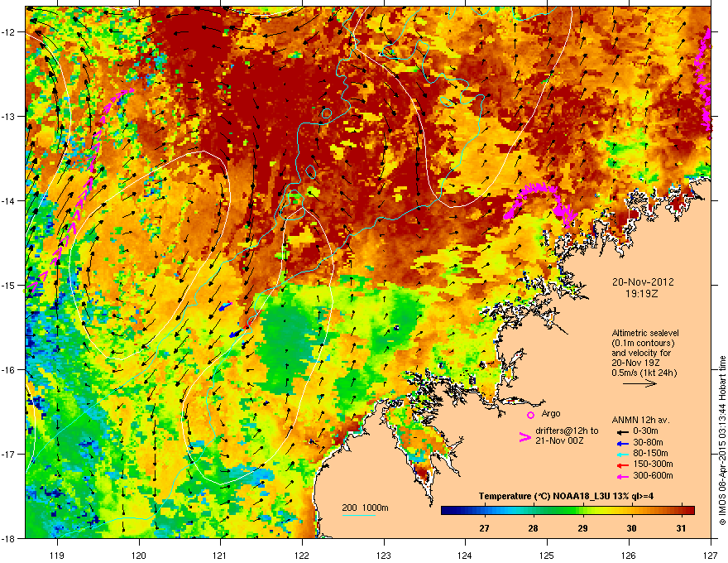Click the magenta 300-600m legend arrow
Screen dimensions: 728x563
621,476
